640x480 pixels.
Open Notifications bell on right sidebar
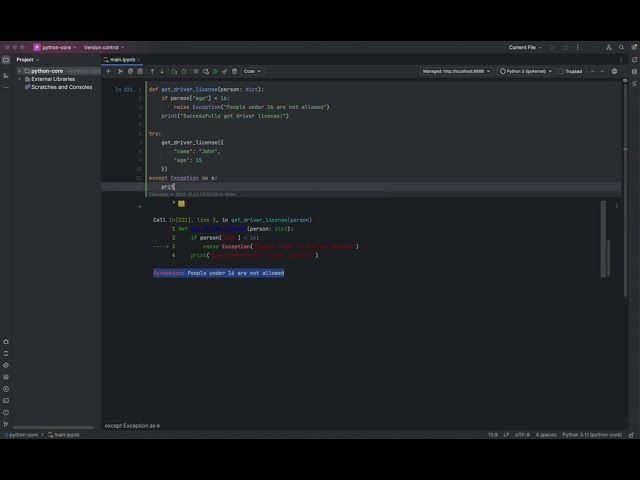pos(634,60)
